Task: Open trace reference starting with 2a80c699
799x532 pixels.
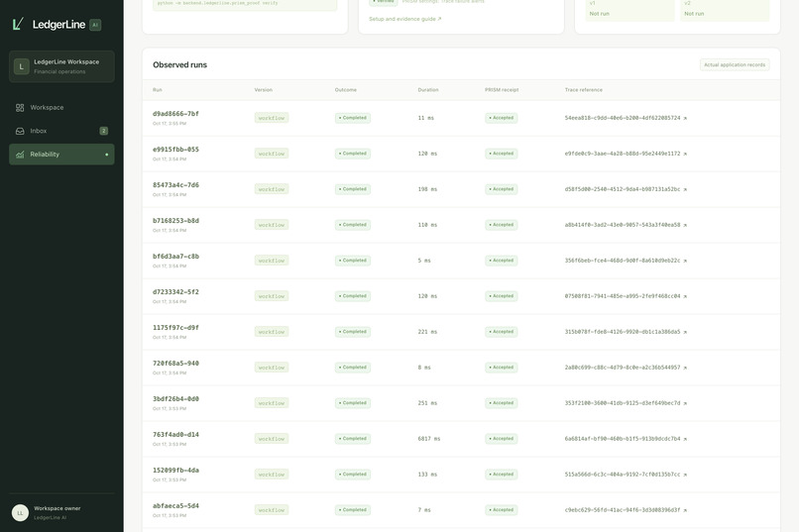Action: coord(623,368)
